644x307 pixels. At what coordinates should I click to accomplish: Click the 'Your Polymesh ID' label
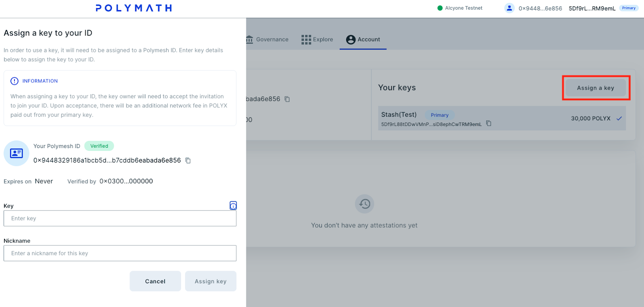pos(57,146)
